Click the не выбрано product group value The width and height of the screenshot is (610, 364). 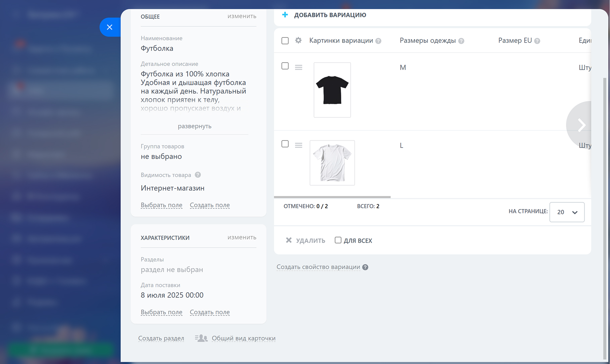coord(161,156)
